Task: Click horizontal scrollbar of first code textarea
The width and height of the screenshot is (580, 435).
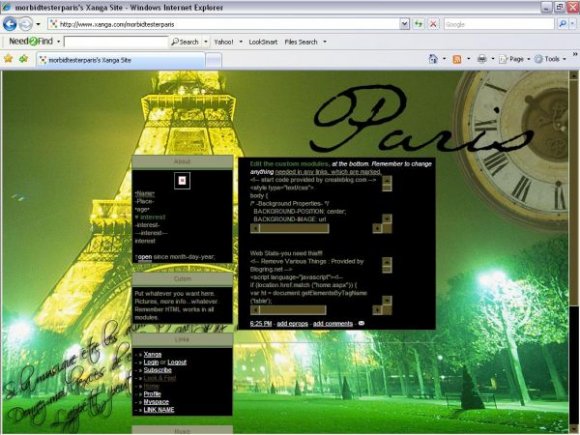Action: tap(289, 229)
